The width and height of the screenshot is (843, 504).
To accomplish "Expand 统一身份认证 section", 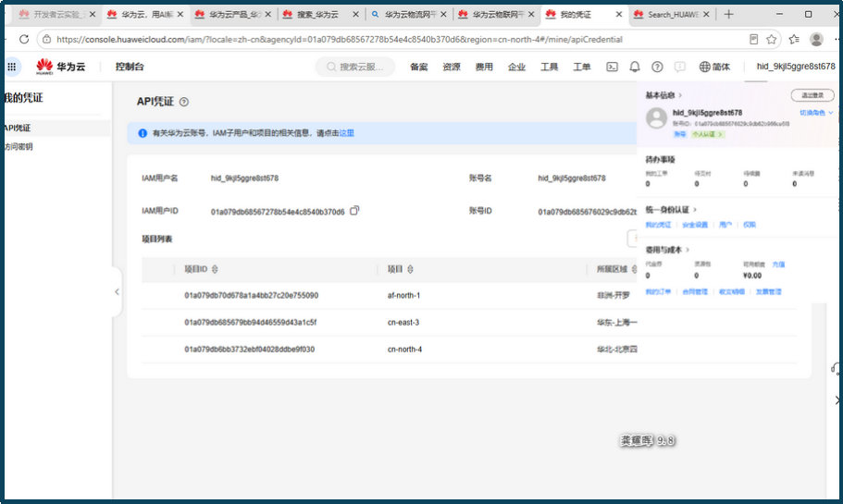I will 671,210.
